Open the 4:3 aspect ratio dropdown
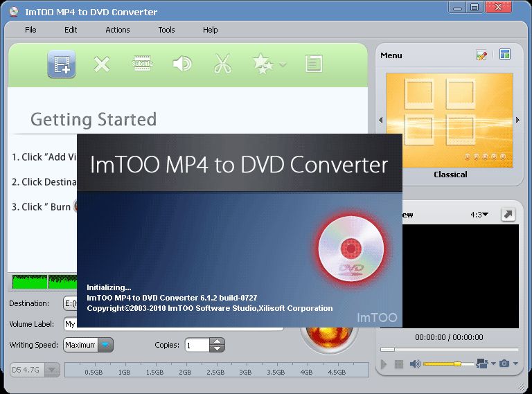The width and height of the screenshot is (532, 394). pos(479,215)
